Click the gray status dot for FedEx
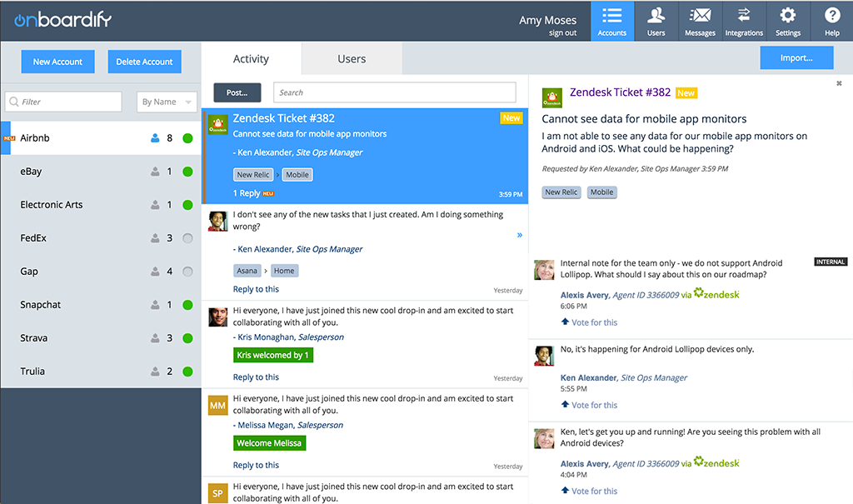853x504 pixels. click(x=187, y=238)
